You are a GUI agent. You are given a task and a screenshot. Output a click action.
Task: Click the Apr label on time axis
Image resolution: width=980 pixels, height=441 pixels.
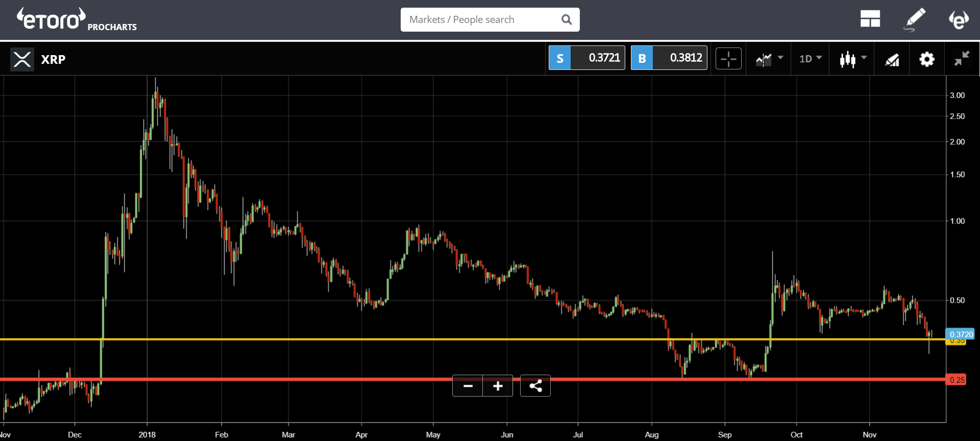pos(361,434)
